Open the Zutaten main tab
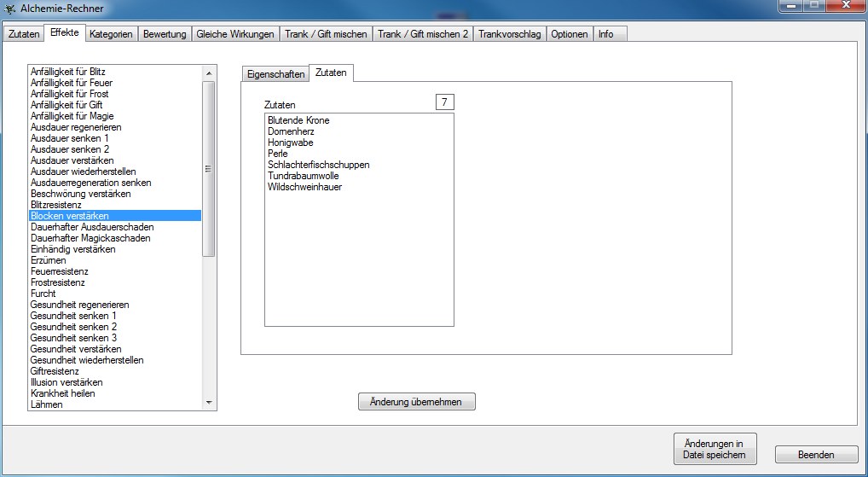 pos(24,34)
